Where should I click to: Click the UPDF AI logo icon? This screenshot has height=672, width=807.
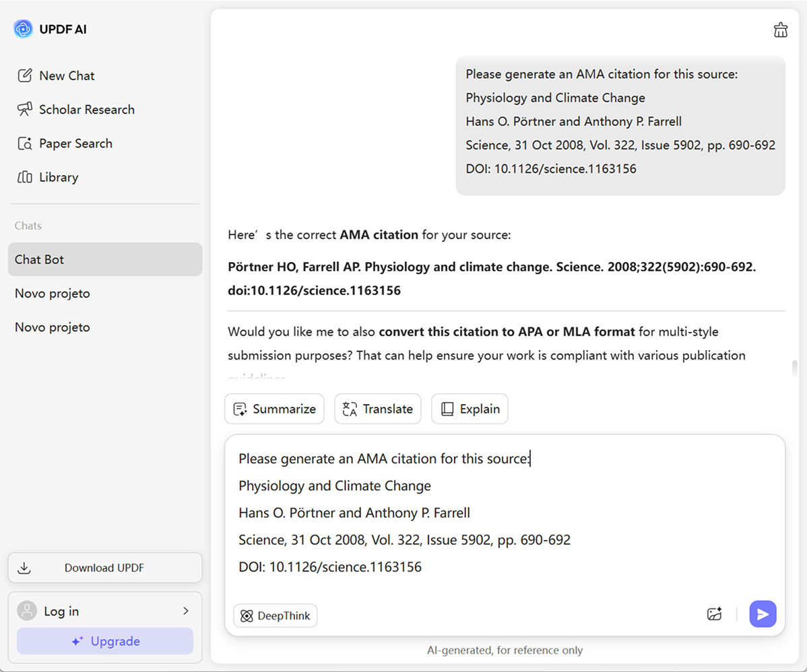click(x=23, y=29)
